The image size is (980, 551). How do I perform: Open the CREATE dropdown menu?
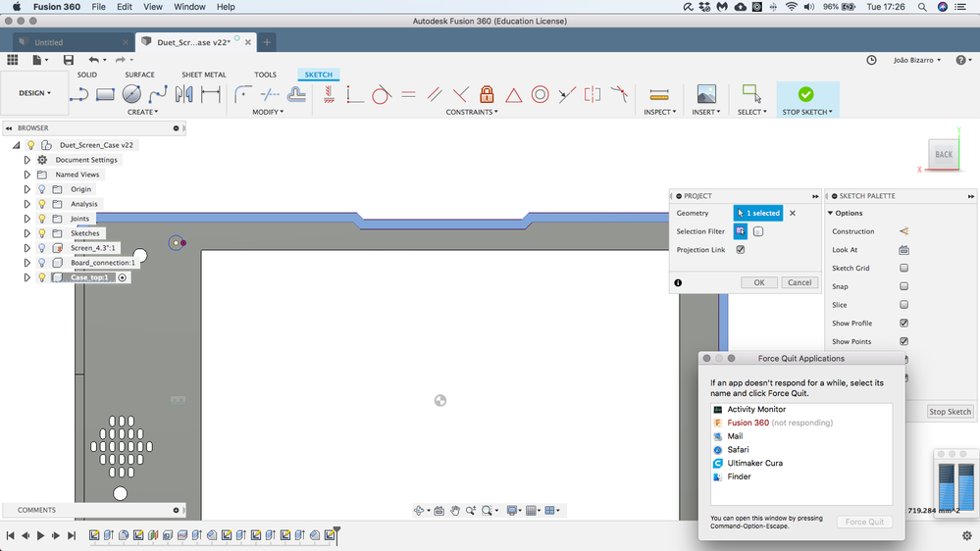click(x=142, y=112)
